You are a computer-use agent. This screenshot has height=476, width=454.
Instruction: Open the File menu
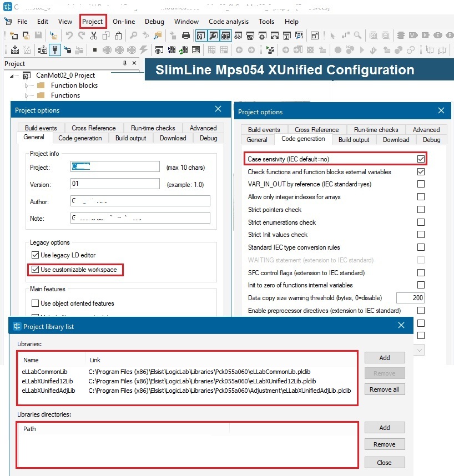tap(22, 22)
